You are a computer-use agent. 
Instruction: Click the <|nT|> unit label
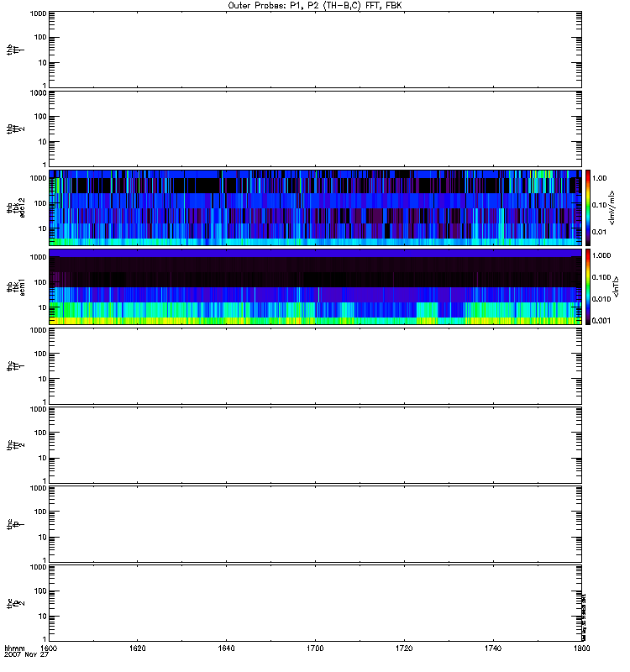617,286
